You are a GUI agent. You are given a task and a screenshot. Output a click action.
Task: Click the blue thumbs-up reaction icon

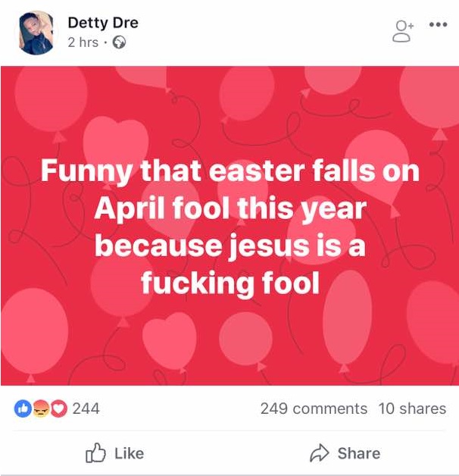(x=23, y=409)
